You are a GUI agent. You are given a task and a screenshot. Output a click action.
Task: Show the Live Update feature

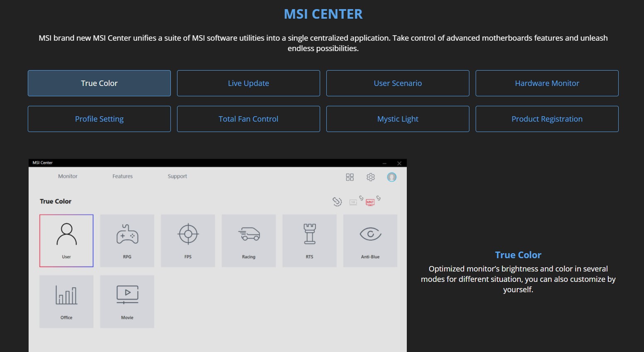pos(248,83)
